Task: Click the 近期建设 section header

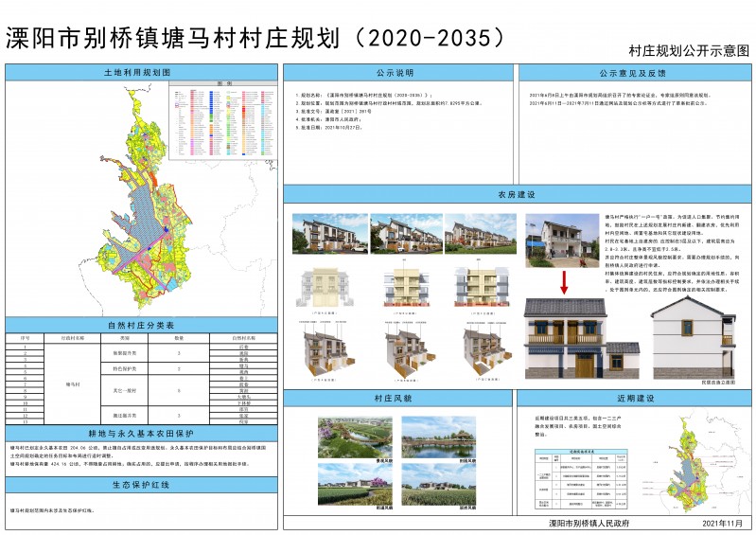Action: 636,399
